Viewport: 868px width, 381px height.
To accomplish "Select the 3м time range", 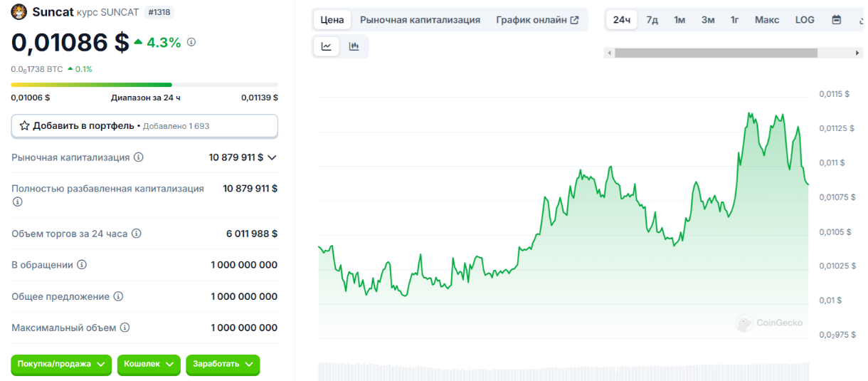I will (x=708, y=19).
